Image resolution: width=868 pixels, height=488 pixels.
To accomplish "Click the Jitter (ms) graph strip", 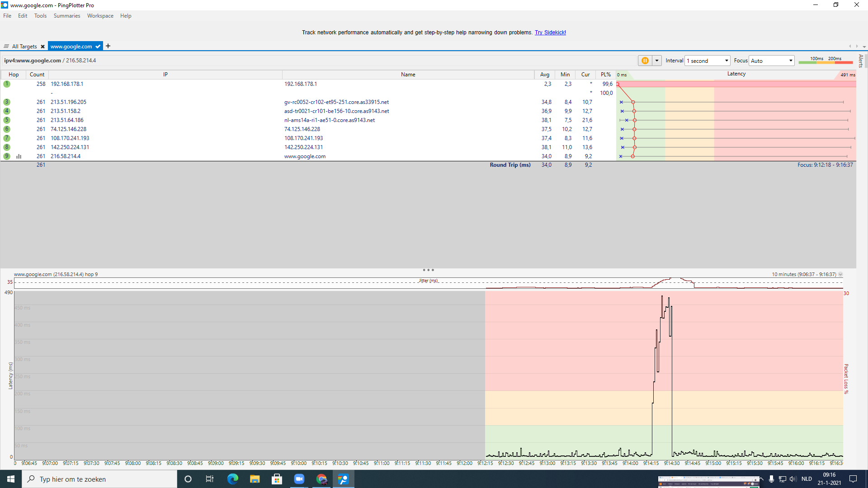I will (428, 283).
